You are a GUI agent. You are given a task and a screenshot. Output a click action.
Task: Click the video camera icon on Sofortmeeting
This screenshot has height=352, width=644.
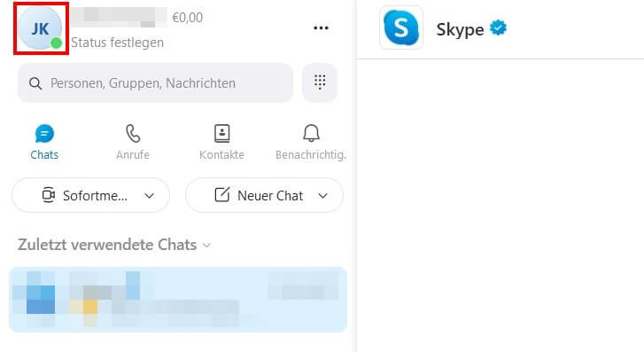[x=49, y=195]
